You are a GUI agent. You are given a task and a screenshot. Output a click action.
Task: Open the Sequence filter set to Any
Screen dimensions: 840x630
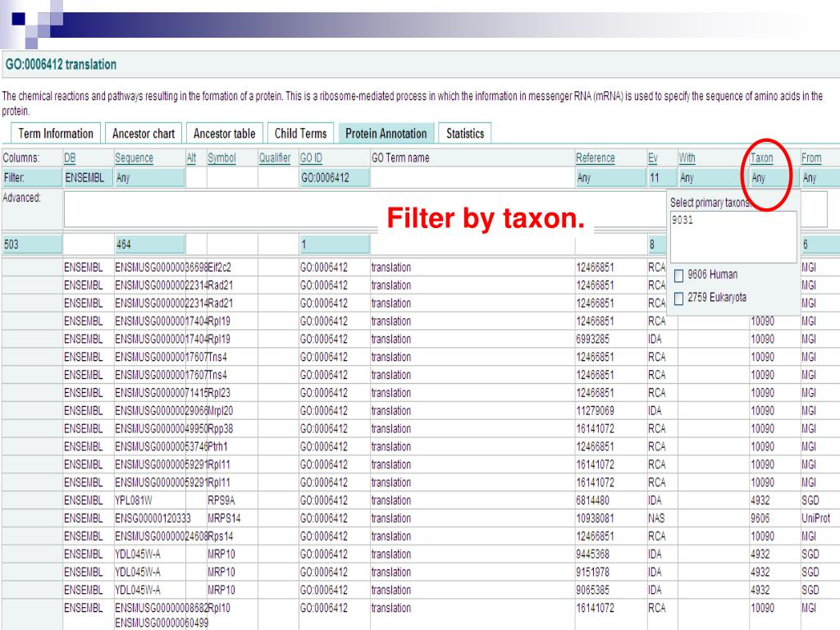tap(149, 178)
